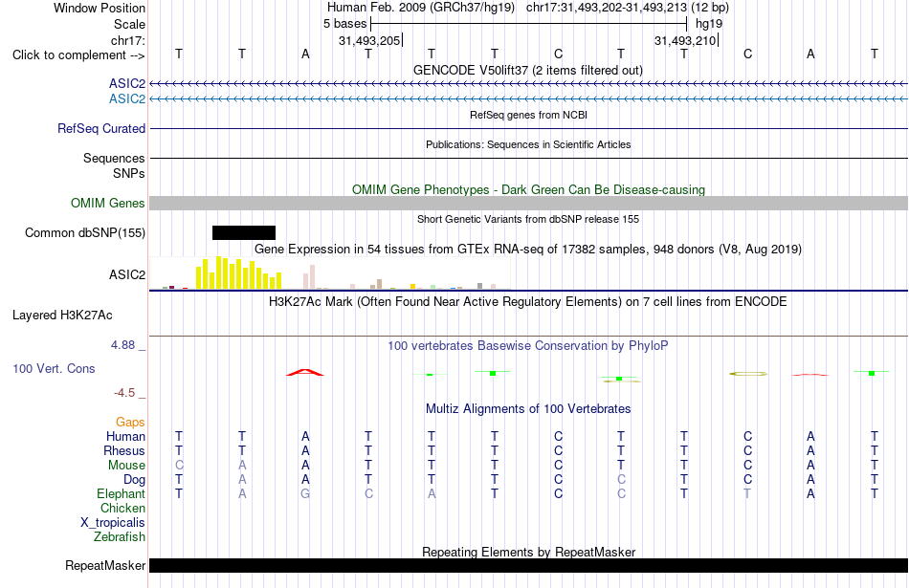Click the Chicken alignment row label

coord(122,508)
